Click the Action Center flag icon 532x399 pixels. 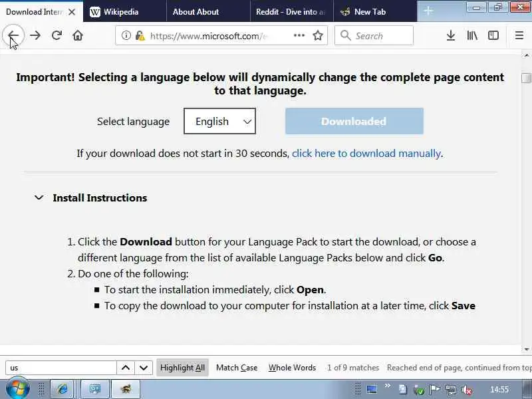435,390
